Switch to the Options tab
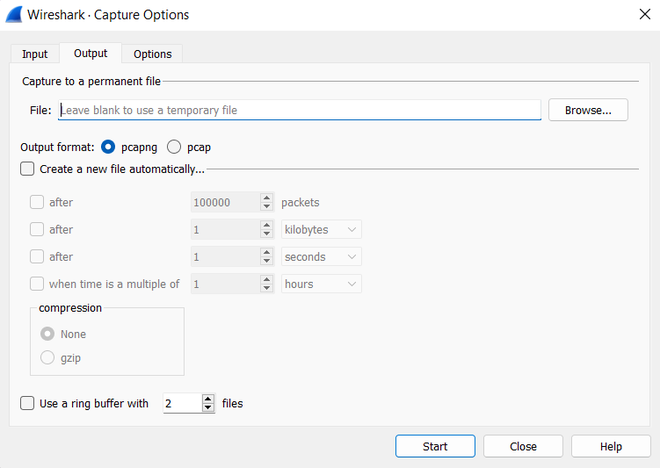The width and height of the screenshot is (660, 468). 152,54
